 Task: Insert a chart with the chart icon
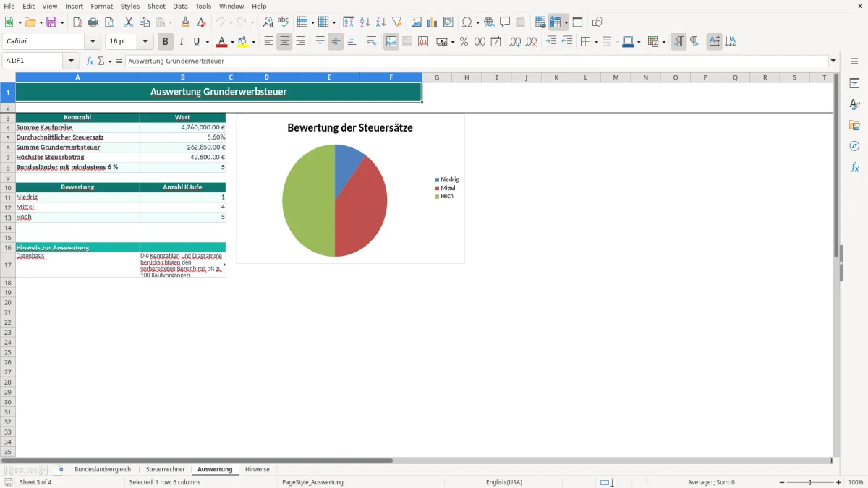432,22
